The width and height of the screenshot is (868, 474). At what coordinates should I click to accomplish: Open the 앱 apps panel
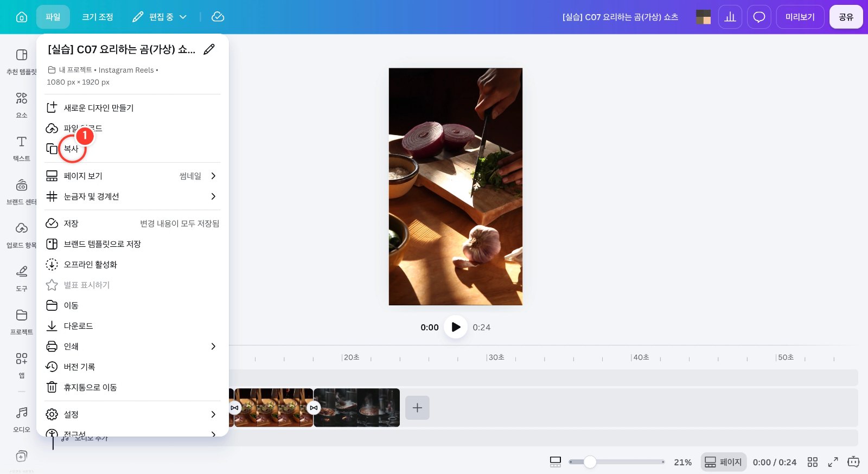pos(22,366)
